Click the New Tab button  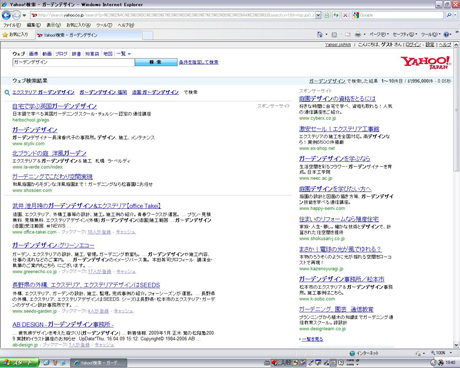[148, 35]
